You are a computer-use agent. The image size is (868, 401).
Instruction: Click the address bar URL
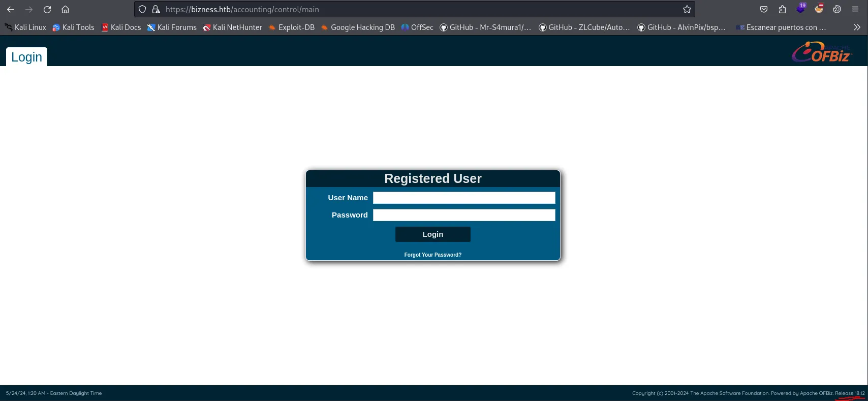point(242,9)
